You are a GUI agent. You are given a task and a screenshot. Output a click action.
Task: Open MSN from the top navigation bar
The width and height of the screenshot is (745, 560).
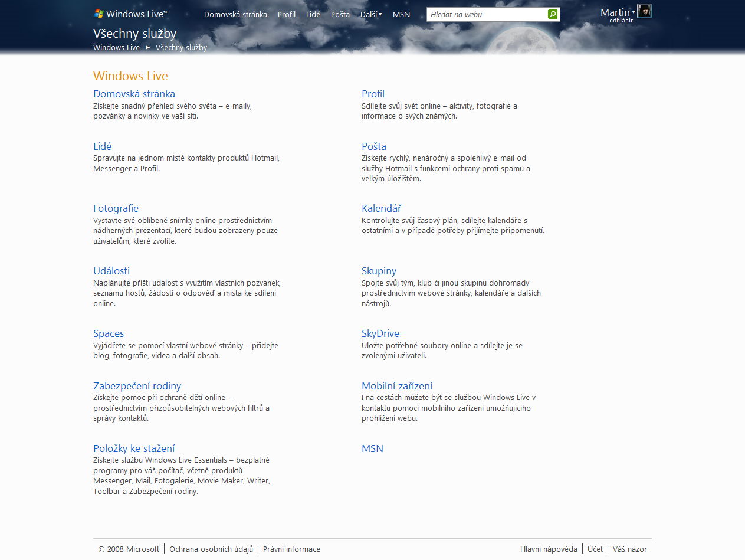(x=401, y=14)
